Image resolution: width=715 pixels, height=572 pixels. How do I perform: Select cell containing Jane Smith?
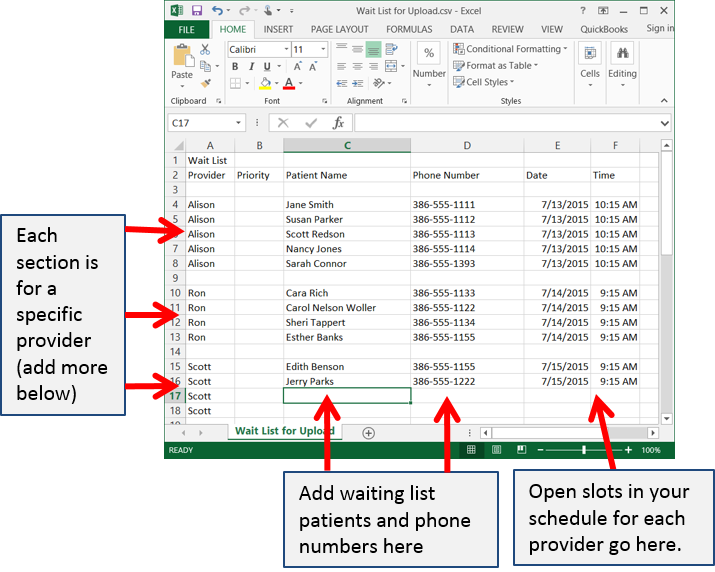coord(346,205)
